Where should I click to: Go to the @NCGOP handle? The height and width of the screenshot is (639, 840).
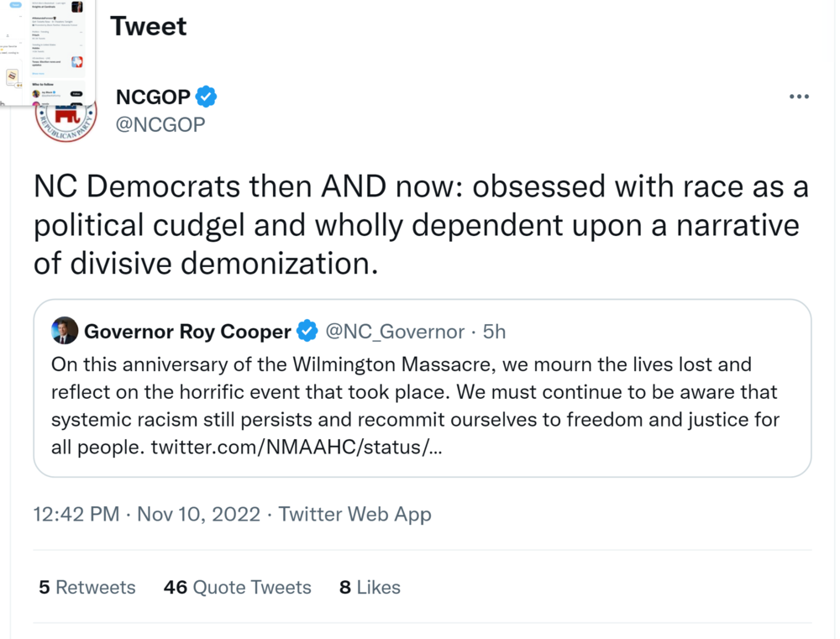click(x=160, y=125)
